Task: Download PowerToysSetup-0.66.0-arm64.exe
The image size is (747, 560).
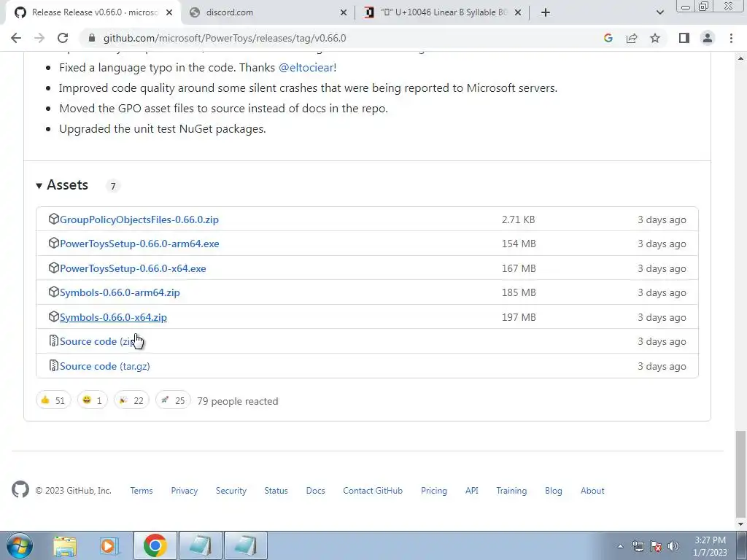Action: click(x=139, y=244)
